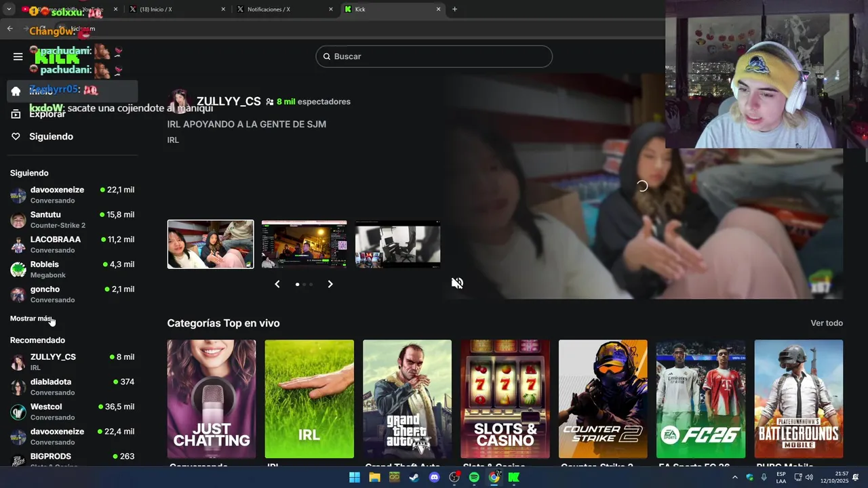Open Slots & Casino category card
The width and height of the screenshot is (868, 488).
click(505, 399)
